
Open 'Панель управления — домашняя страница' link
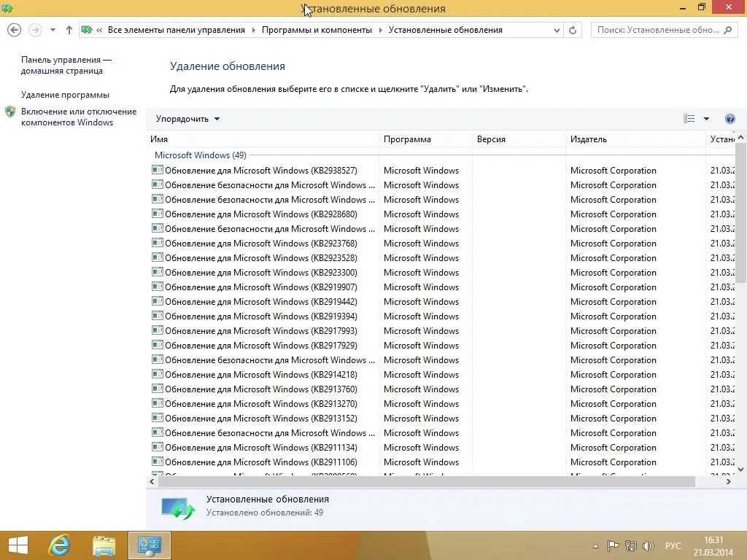click(66, 65)
